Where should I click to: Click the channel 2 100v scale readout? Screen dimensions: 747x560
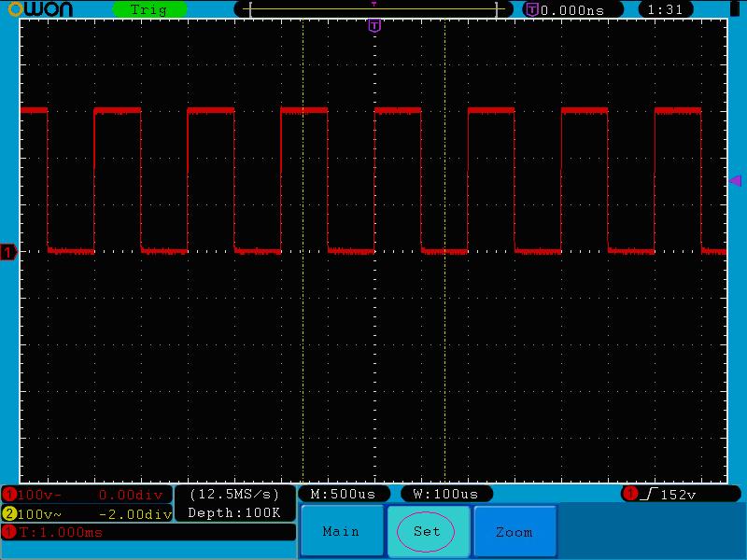coord(39,514)
